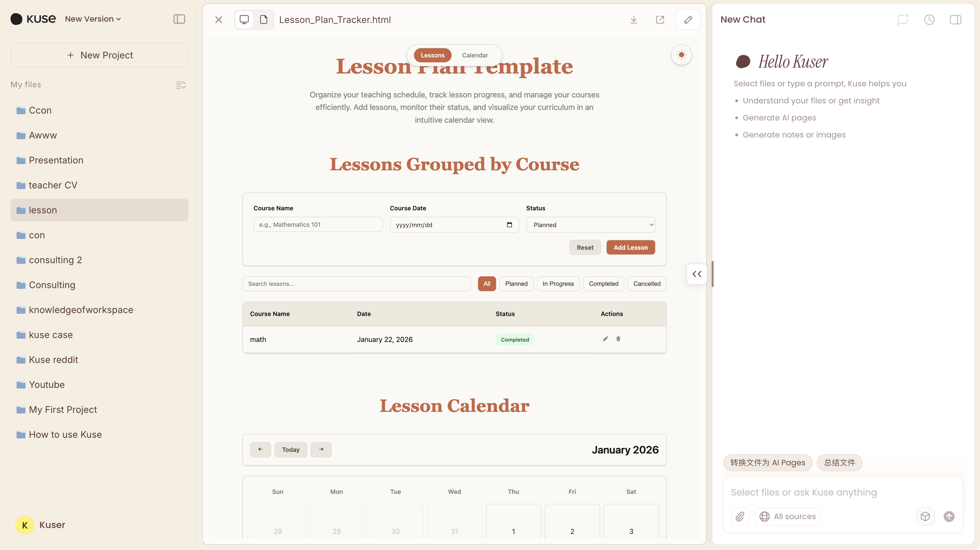Switch to mobile preview mode
This screenshot has height=550, width=980.
tap(263, 19)
